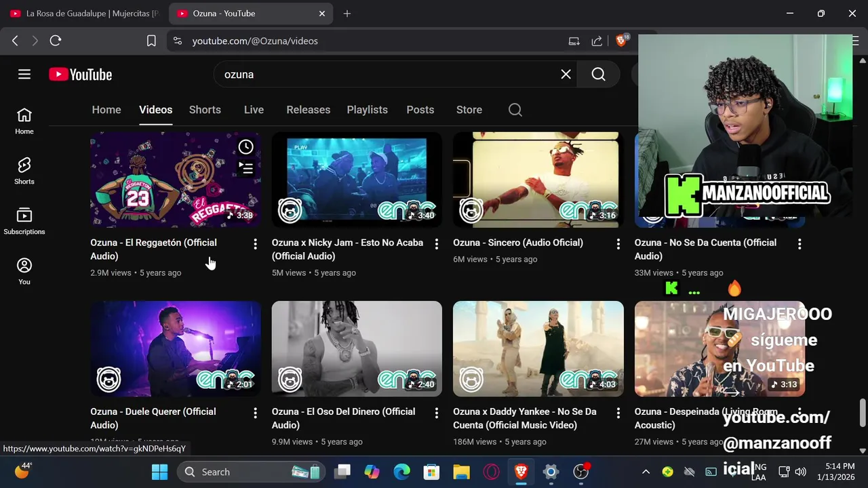Share this page link
Screen dimensions: 868x488
[597, 41]
